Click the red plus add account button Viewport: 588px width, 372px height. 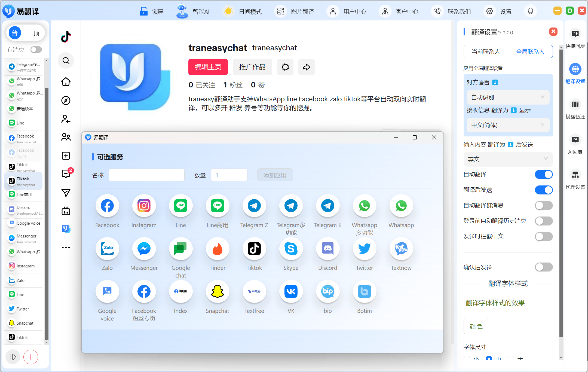(x=31, y=357)
